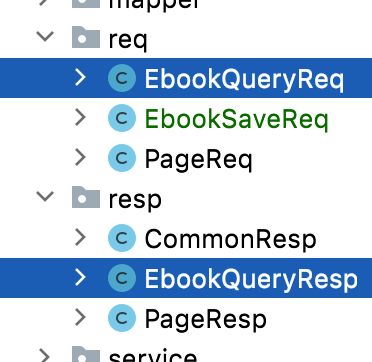The height and width of the screenshot is (362, 372).
Task: Click the EbookQueryReq class icon
Action: 122,78
